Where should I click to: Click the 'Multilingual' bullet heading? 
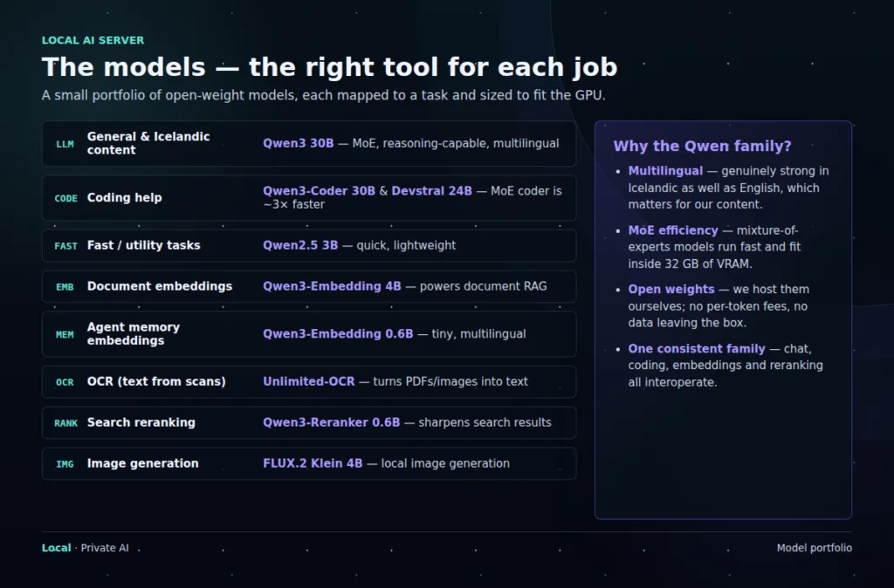click(665, 171)
